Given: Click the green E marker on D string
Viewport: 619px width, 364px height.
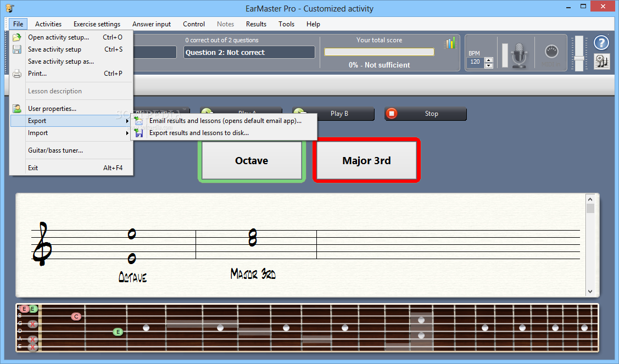Looking at the screenshot, I should coord(118,332).
